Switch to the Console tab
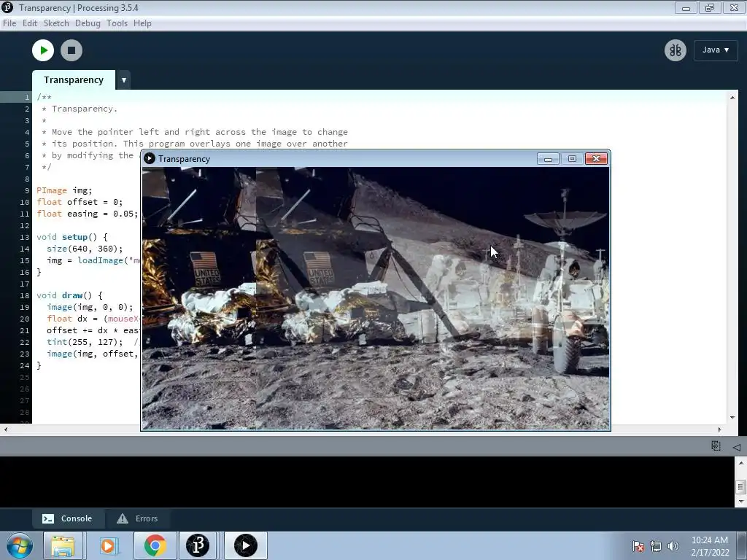This screenshot has height=560, width=747. click(68, 518)
